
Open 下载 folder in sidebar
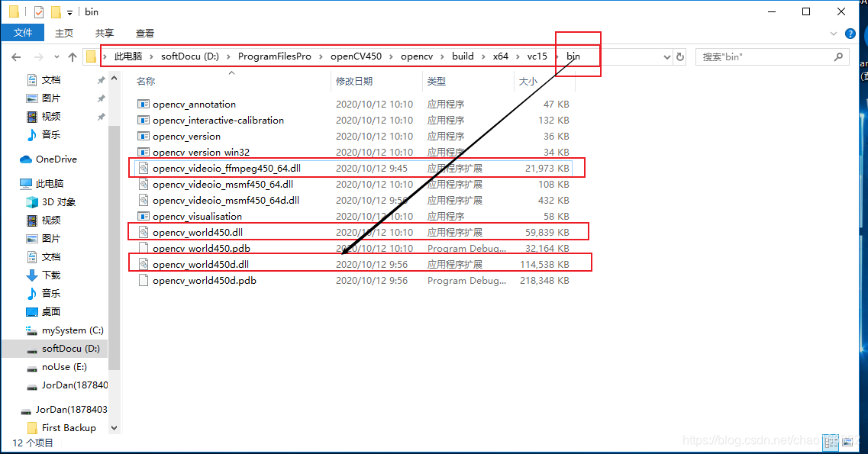[51, 275]
